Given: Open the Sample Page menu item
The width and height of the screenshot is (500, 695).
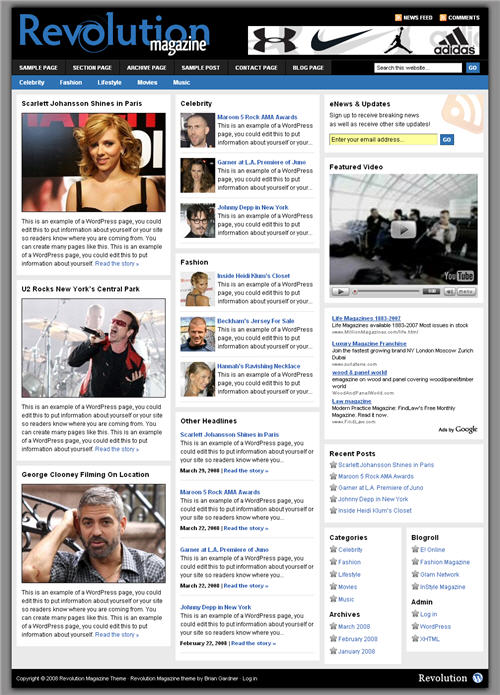Looking at the screenshot, I should [x=39, y=68].
